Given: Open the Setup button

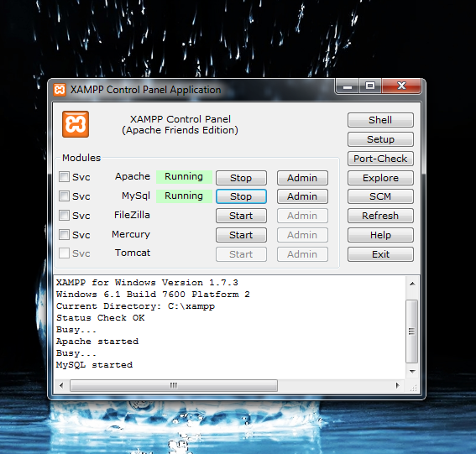Looking at the screenshot, I should coord(380,139).
